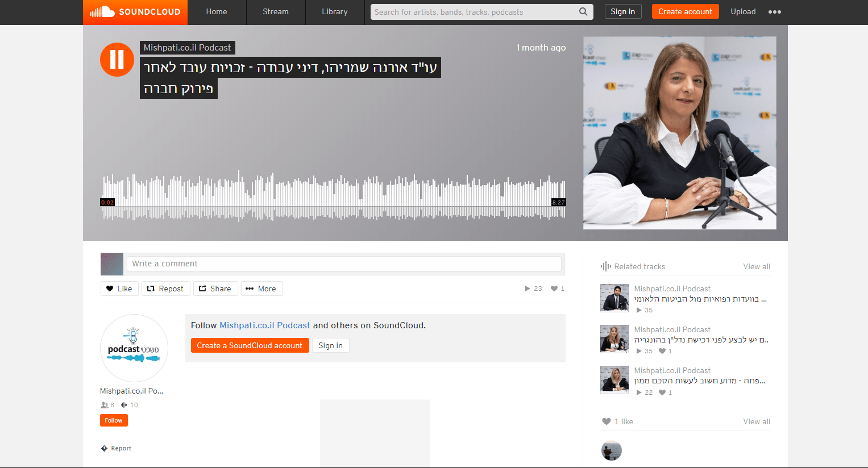This screenshot has width=868, height=468.
Task: Like this track with heart button
Action: click(119, 289)
